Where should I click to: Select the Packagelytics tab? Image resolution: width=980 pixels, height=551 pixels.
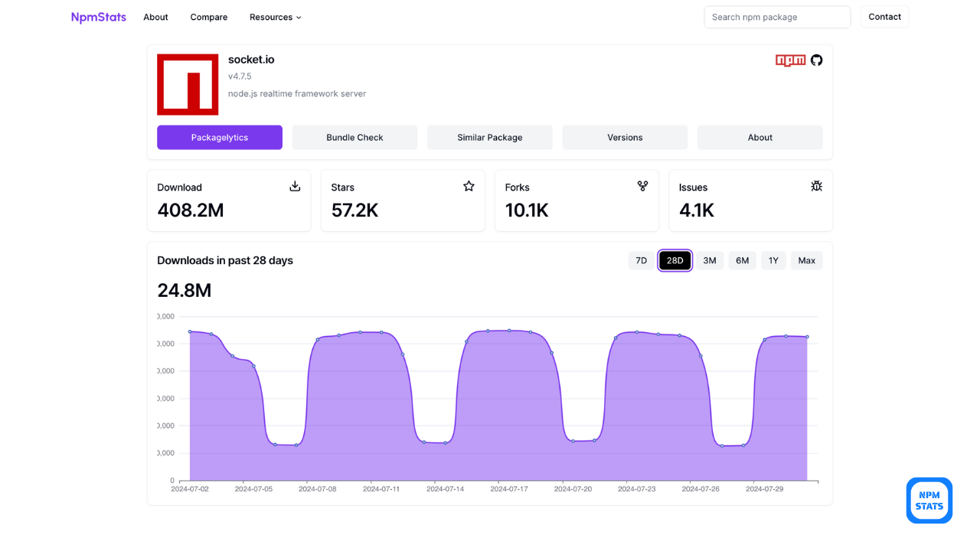coord(220,138)
